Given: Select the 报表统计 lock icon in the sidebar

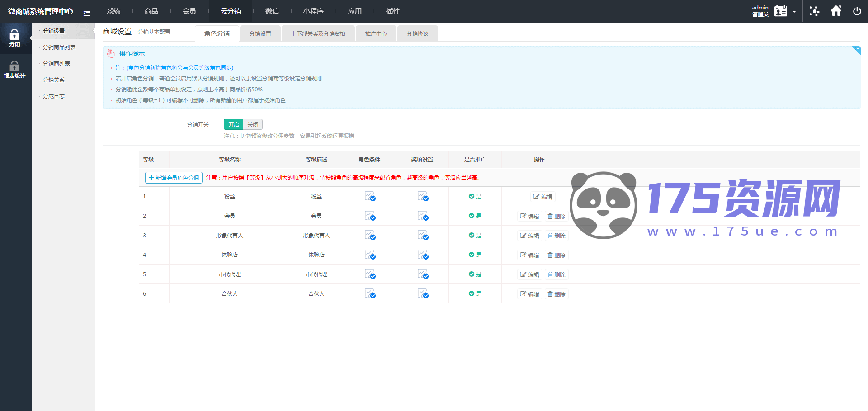Looking at the screenshot, I should (14, 66).
